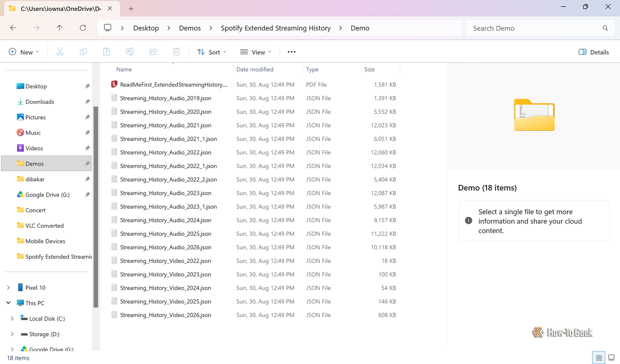
Task: Select Streaming_History_Audio_2024.json
Action: click(166, 220)
